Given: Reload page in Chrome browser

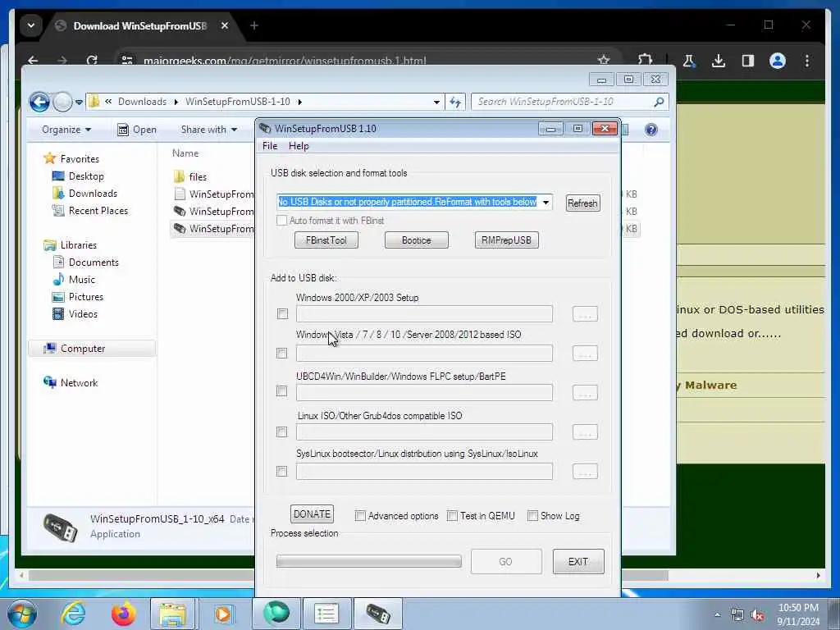Looking at the screenshot, I should pos(92,61).
